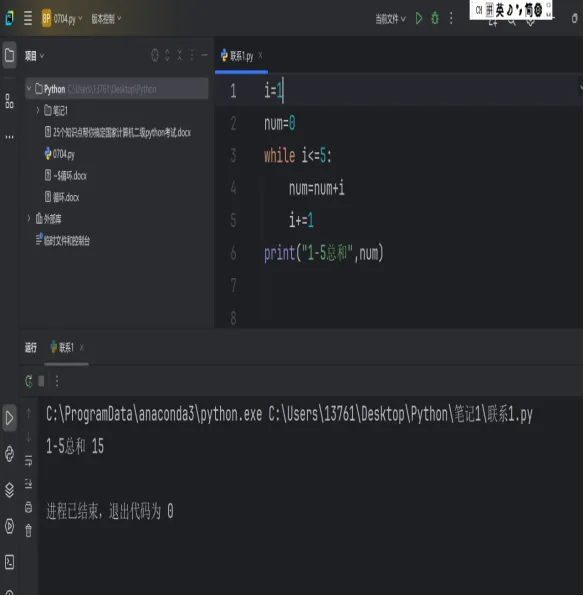This screenshot has width=584, height=596.
Task: Click the print("1-5总和",num) code line
Action: tap(324, 253)
